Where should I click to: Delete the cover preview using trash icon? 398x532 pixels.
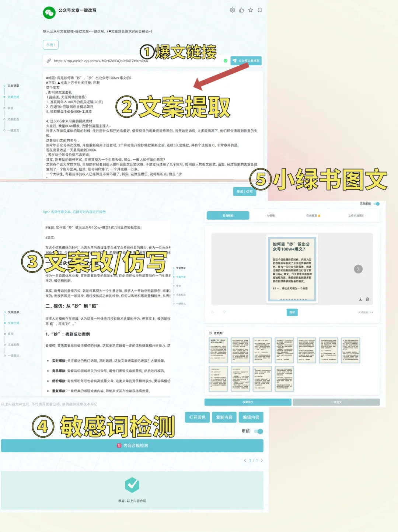pos(367,299)
